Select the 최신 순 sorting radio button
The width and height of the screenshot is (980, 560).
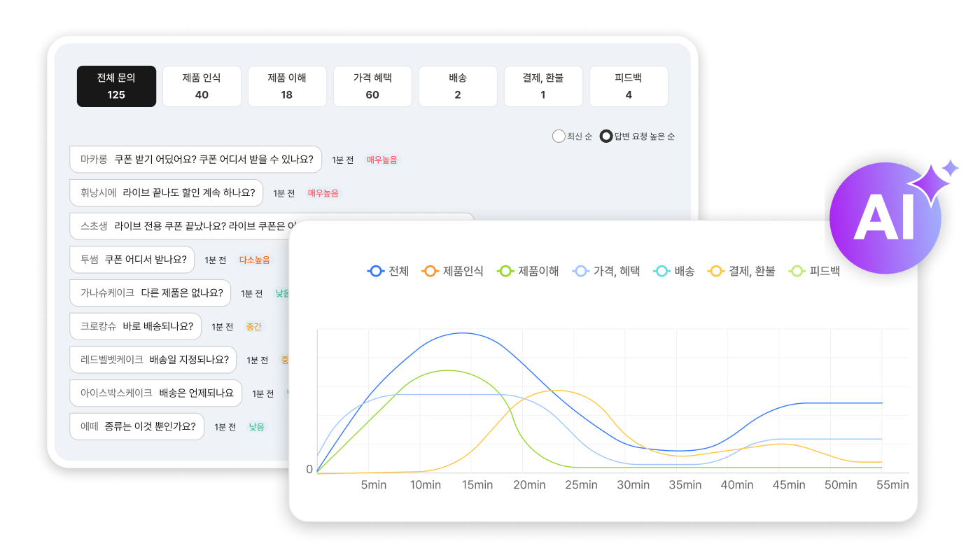pyautogui.click(x=558, y=136)
